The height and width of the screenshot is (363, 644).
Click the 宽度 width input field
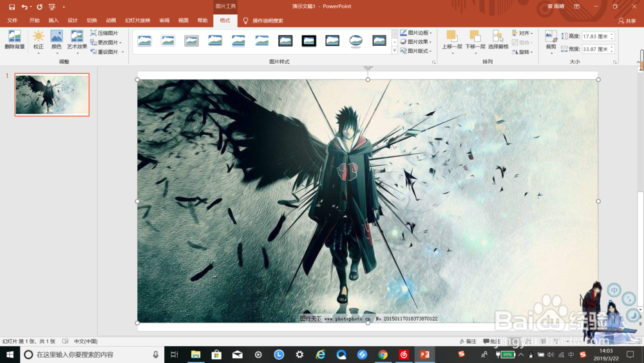coord(594,49)
